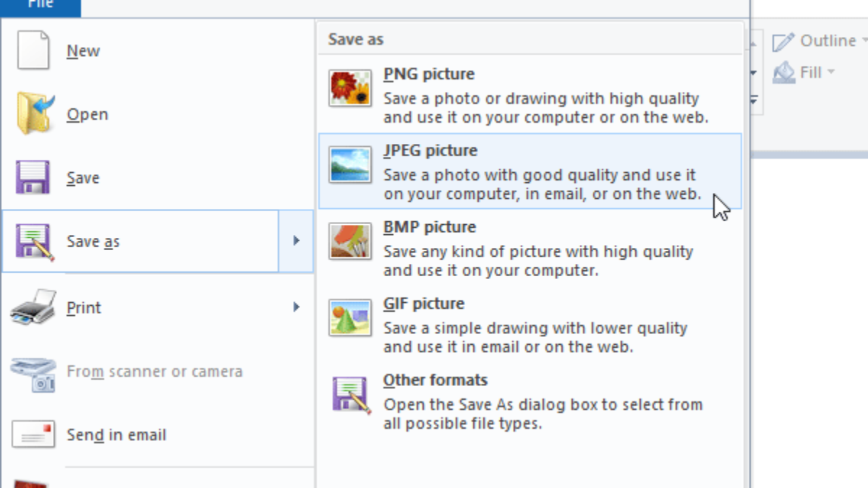
Task: Select JPEG picture from Save as options
Action: (506, 170)
